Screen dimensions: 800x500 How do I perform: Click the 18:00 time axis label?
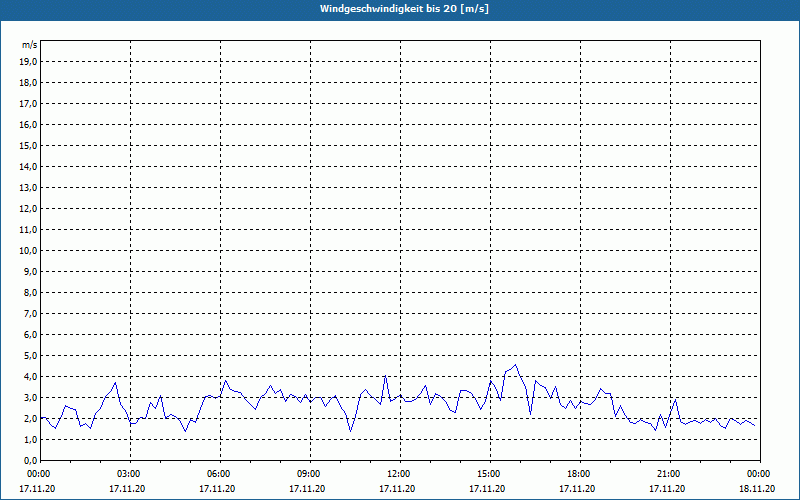click(580, 474)
